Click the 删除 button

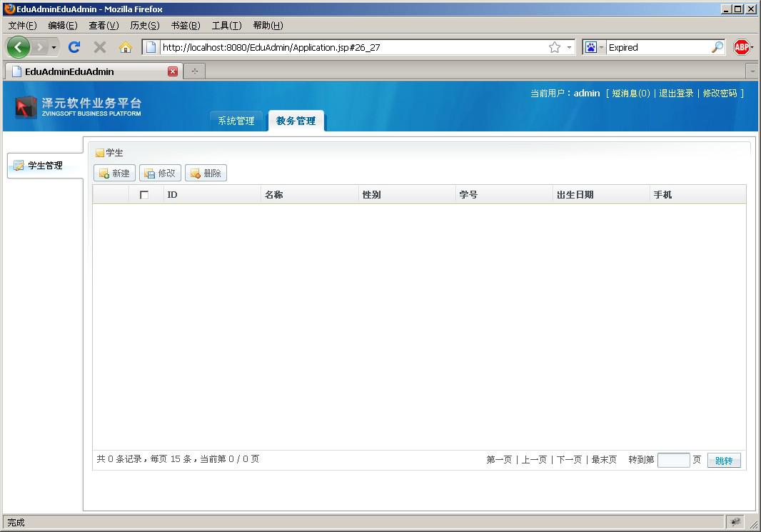click(206, 173)
